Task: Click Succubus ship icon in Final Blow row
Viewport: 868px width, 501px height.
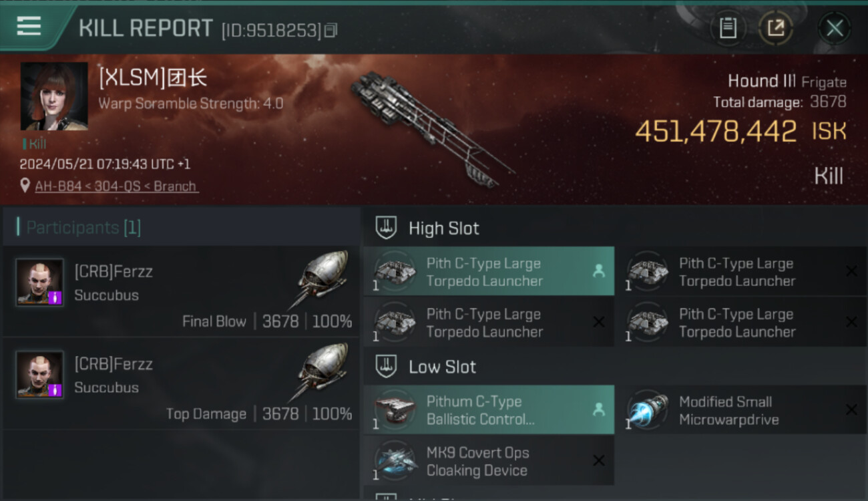Action: pyautogui.click(x=322, y=279)
